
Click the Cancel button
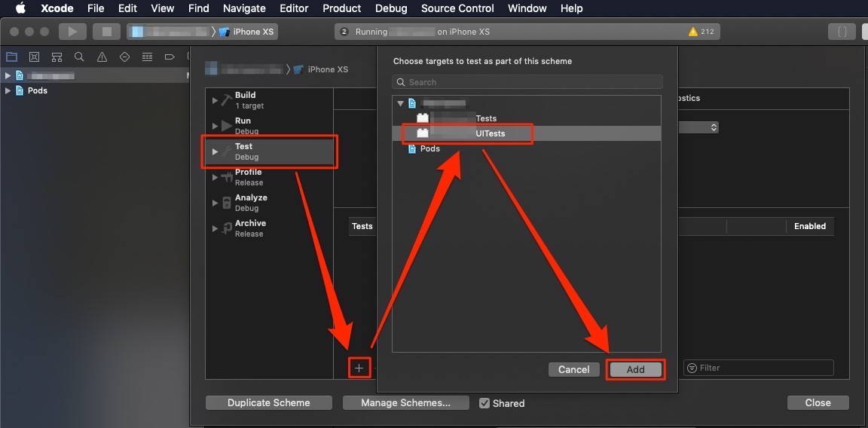point(573,369)
